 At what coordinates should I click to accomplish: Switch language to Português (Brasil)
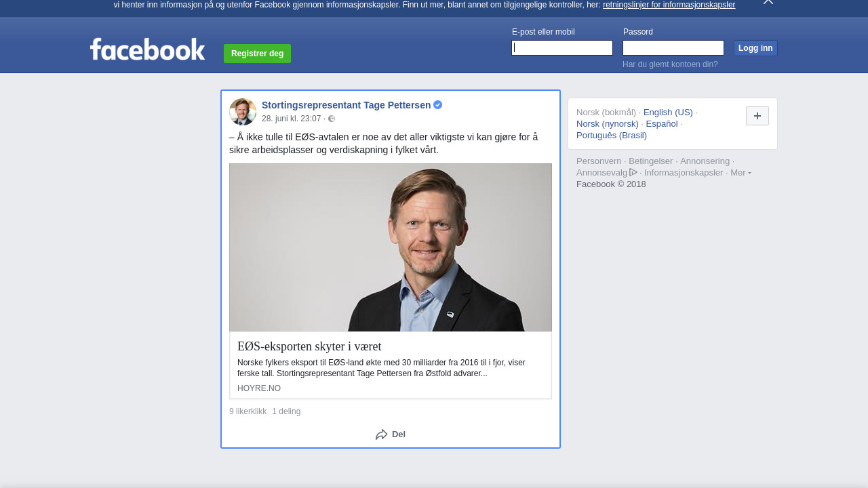pos(612,136)
